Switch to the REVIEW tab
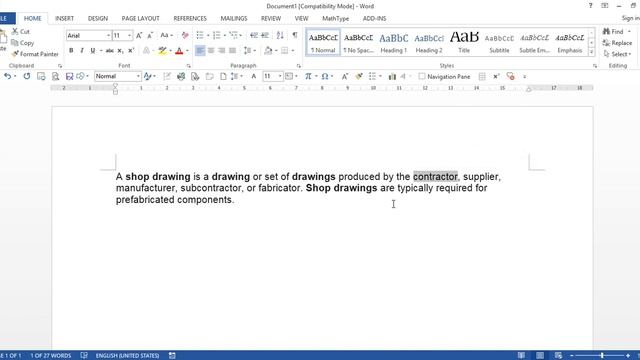 coord(271,18)
